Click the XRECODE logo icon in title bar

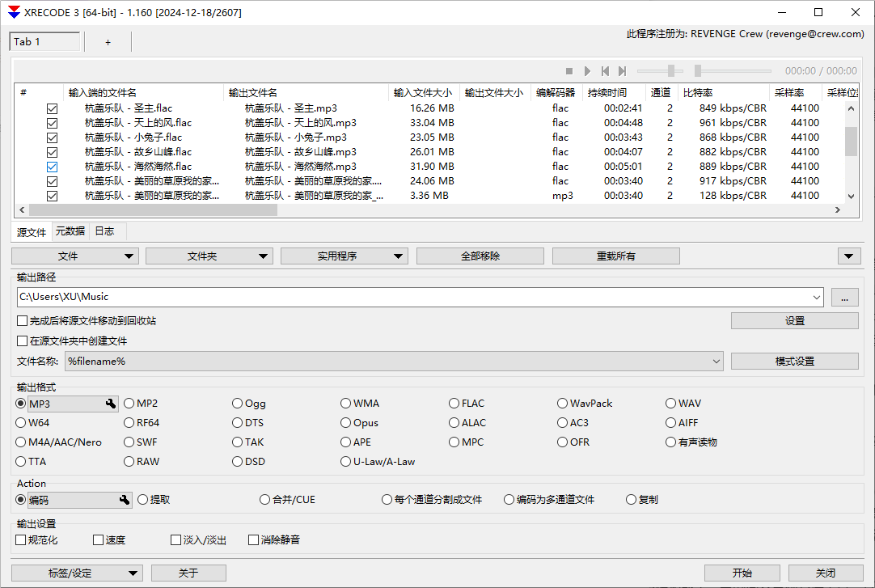pos(11,12)
